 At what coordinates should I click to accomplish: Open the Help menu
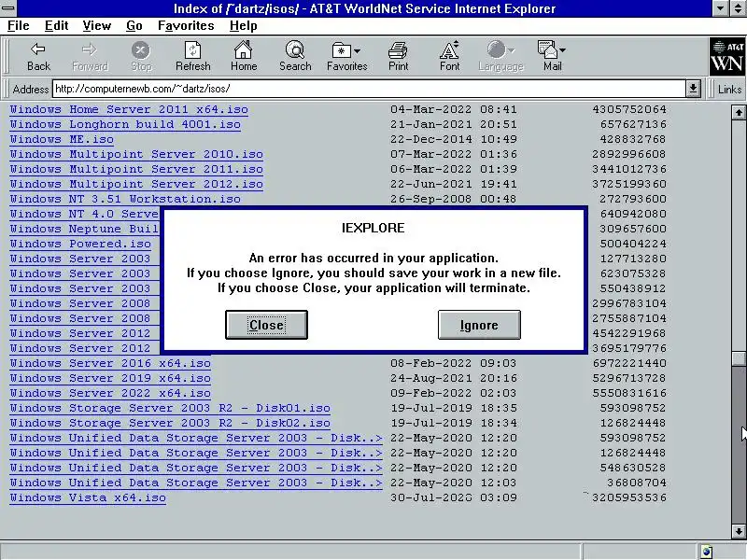pyautogui.click(x=243, y=26)
